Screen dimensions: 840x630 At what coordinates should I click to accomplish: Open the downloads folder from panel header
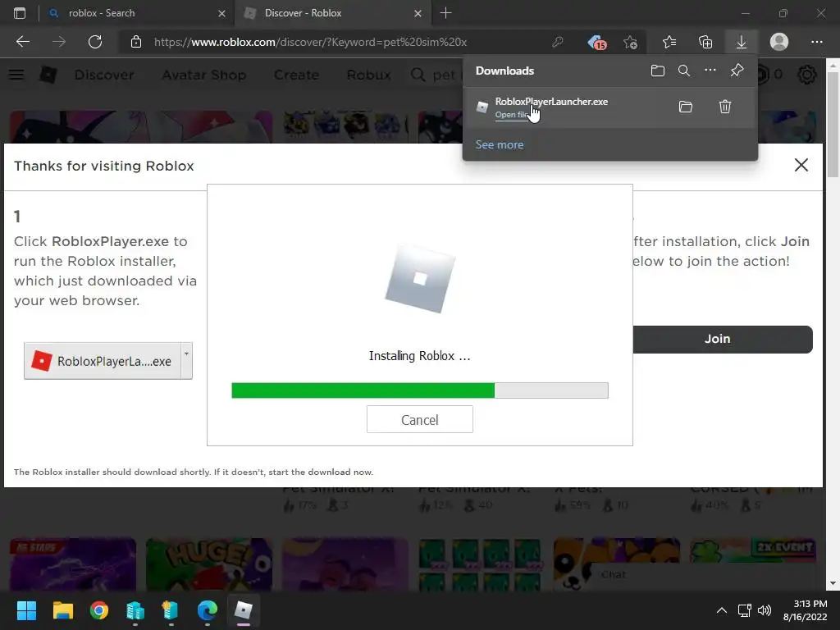(x=657, y=71)
